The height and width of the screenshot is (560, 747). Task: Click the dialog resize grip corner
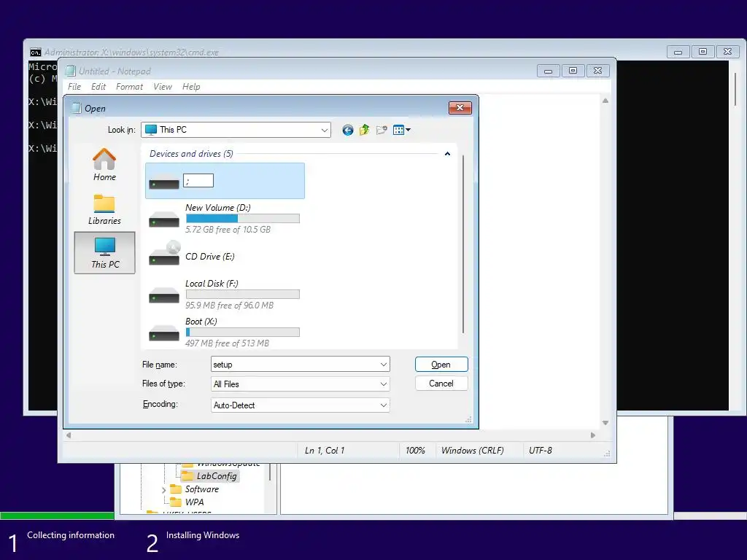coord(468,419)
